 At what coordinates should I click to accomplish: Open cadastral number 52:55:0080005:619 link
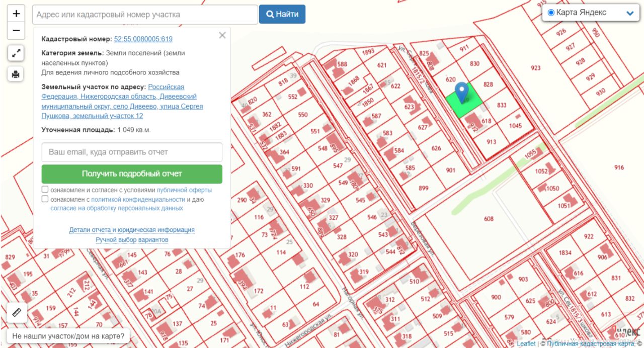(x=143, y=39)
